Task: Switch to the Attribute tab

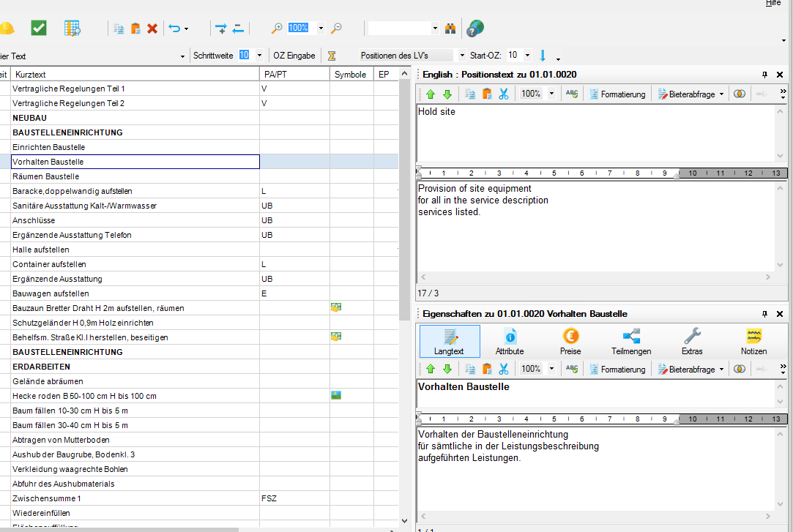Action: [510, 342]
